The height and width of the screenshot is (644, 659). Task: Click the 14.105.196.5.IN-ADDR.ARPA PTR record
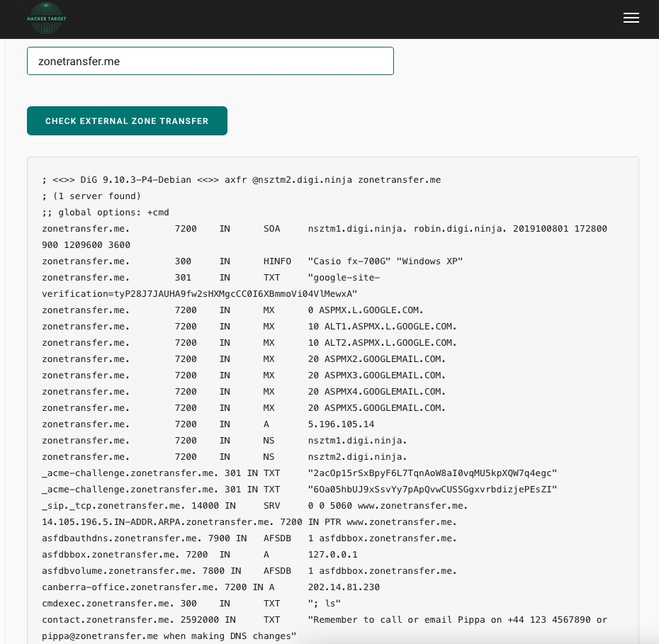click(157, 522)
